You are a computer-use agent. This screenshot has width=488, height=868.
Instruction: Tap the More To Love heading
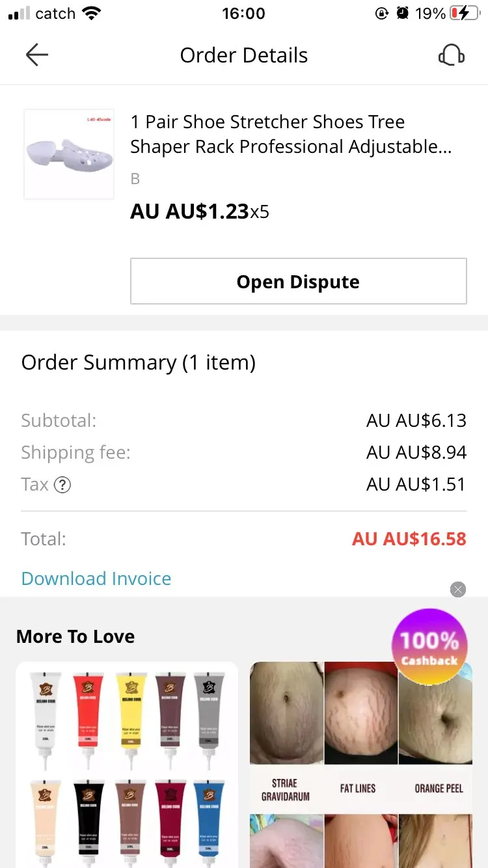pyautogui.click(x=75, y=636)
